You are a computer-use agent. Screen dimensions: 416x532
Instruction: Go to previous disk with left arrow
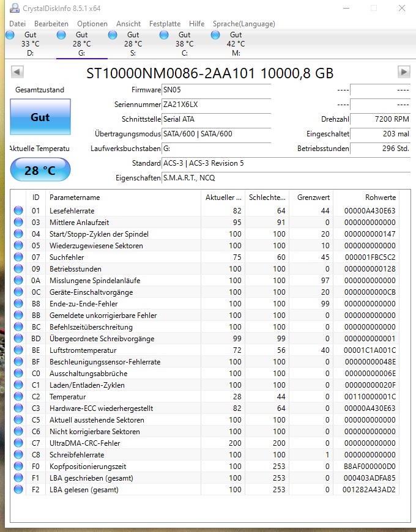click(x=17, y=72)
